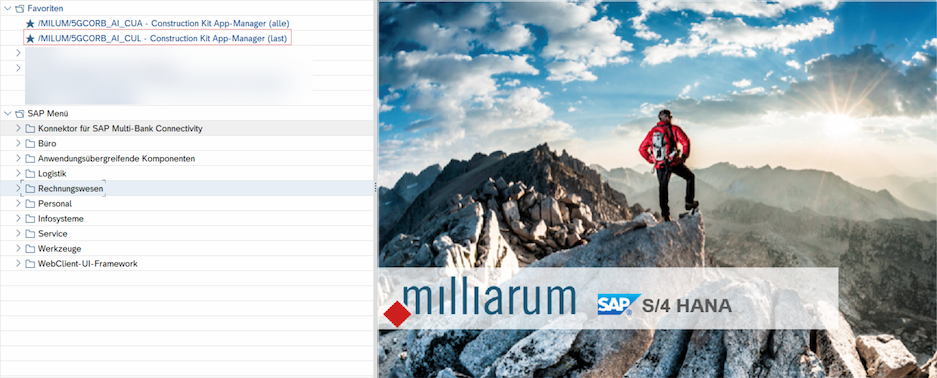Click star icon of Construction Kit App-Manager (last)
937x378 pixels.
point(30,39)
